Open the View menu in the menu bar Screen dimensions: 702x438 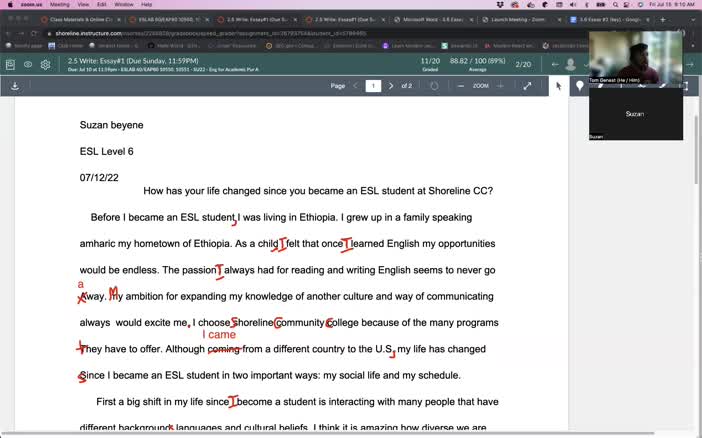pos(102,4)
